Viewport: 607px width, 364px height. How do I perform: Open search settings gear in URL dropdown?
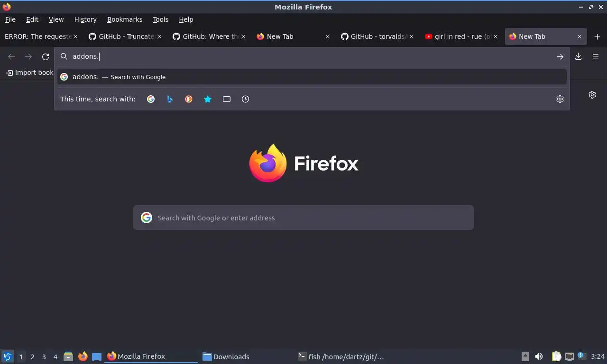(x=560, y=99)
